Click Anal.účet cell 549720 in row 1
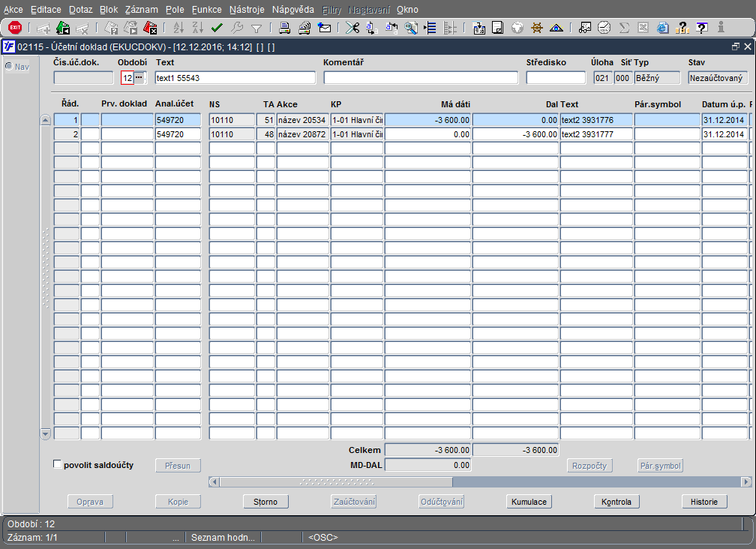 coord(178,120)
